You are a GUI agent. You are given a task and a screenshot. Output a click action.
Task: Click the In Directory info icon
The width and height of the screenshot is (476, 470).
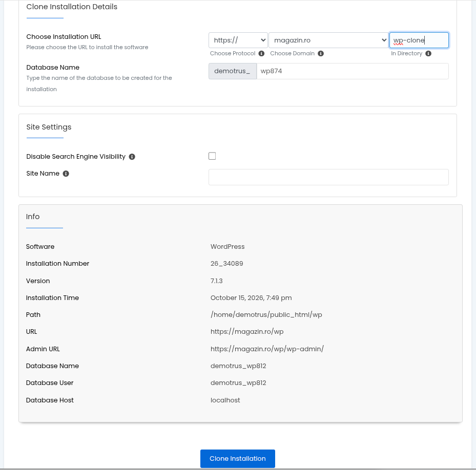click(428, 53)
